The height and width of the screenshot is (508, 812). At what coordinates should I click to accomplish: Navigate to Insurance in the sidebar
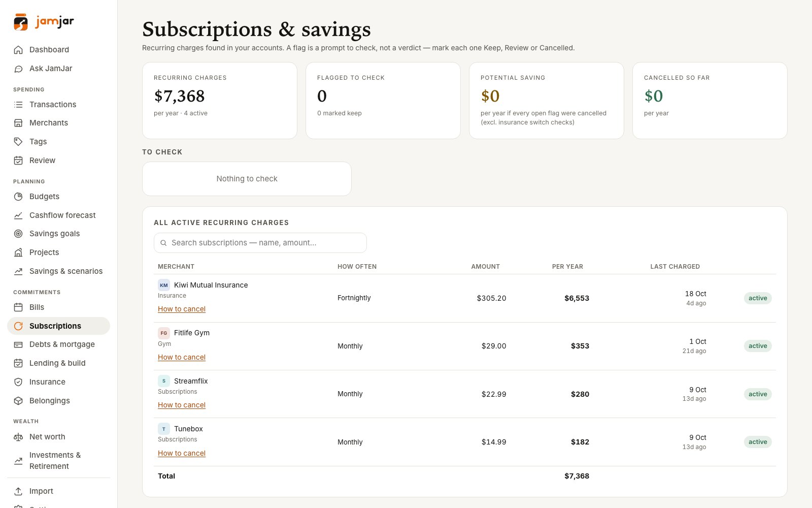tap(58, 382)
